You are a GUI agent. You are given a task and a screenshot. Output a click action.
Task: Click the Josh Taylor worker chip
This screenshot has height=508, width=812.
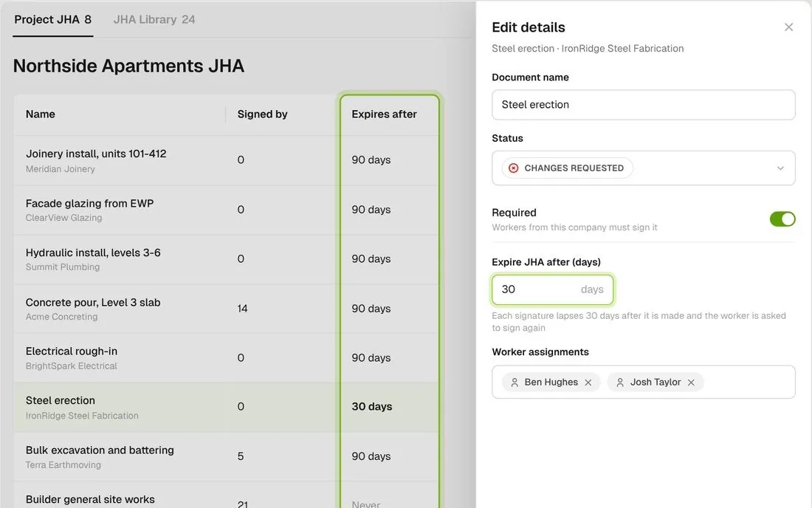pos(655,382)
